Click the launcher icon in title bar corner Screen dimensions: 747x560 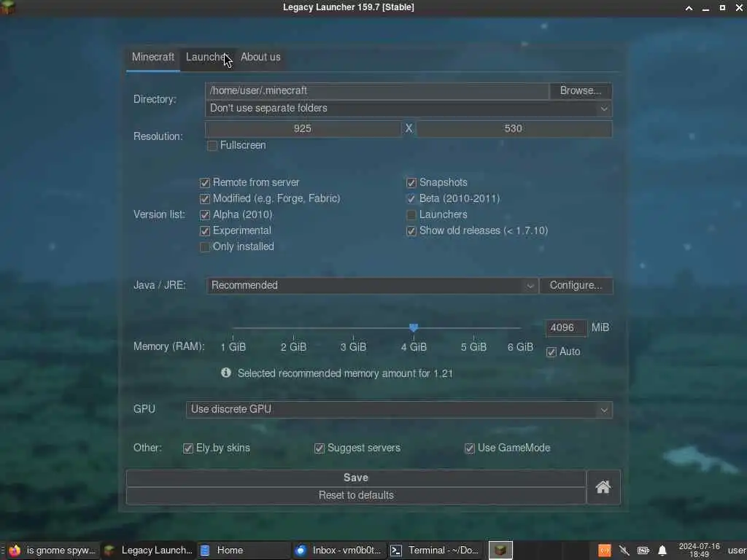coord(7,7)
